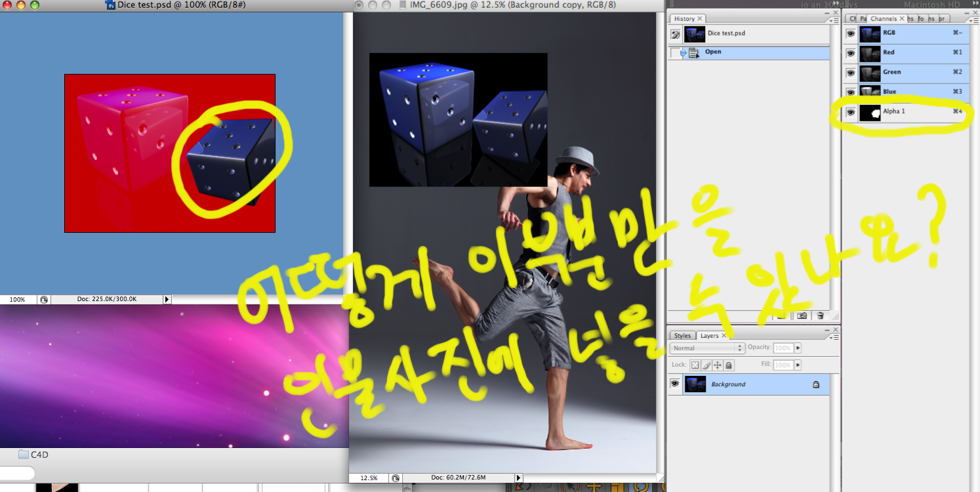Open the History panel options menu
This screenshot has height=492, width=980.
[833, 20]
